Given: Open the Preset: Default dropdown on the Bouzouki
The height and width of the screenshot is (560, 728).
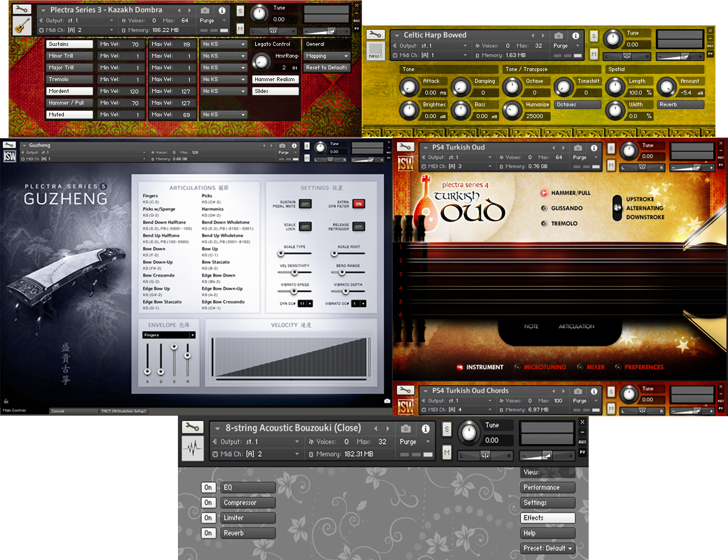Looking at the screenshot, I should [547, 548].
